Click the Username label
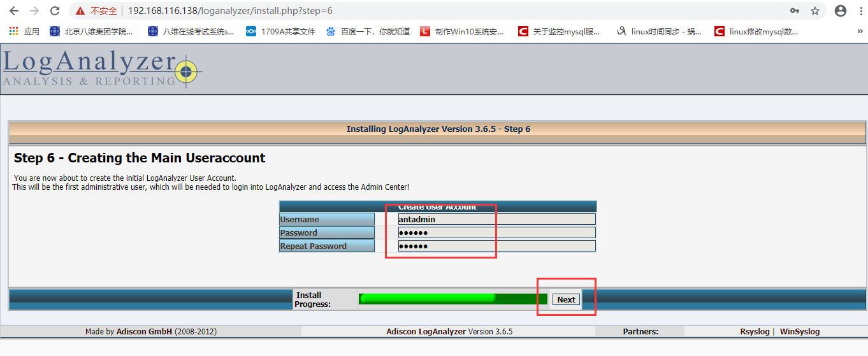The image size is (868, 356). pos(300,219)
